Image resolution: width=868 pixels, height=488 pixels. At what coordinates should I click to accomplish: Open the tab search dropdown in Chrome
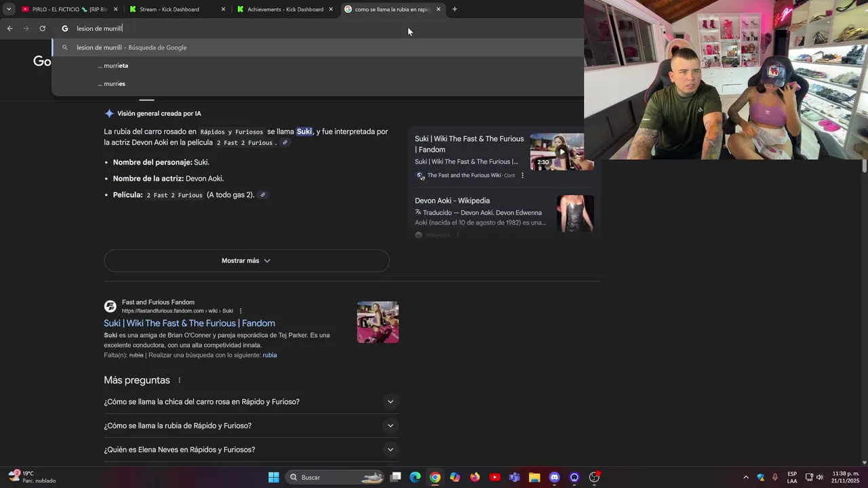click(8, 9)
